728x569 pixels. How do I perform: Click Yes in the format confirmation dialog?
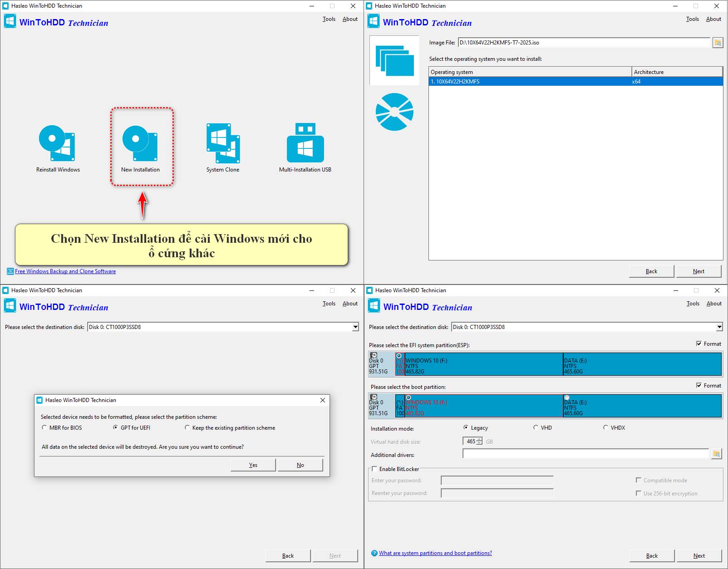253,465
